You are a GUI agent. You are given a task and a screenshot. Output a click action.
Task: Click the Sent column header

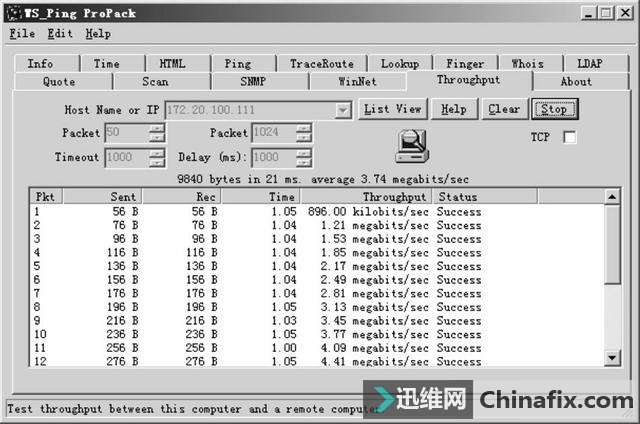tap(102, 197)
